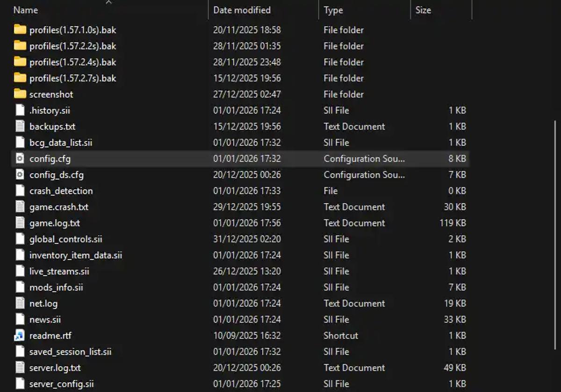Viewport: 561px width, 392px height.
Task: Select the readme.rtf shortcut icon
Action: click(x=20, y=335)
